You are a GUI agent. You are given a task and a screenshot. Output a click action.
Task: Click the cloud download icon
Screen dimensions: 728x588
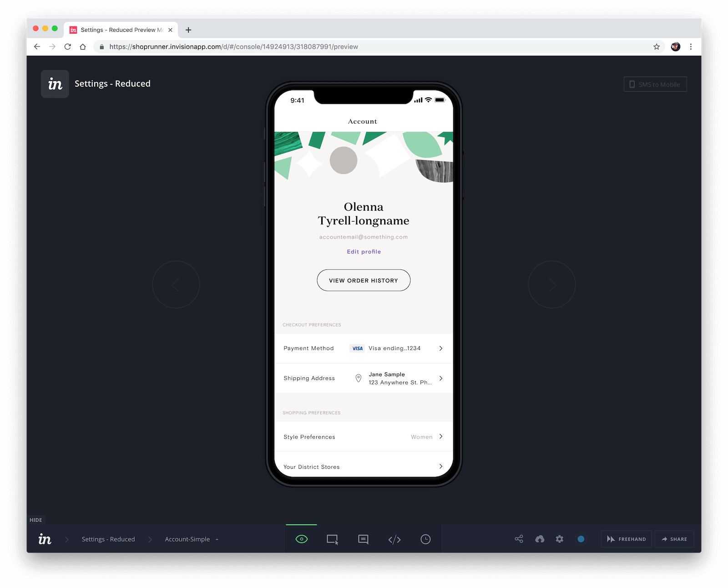pos(540,539)
